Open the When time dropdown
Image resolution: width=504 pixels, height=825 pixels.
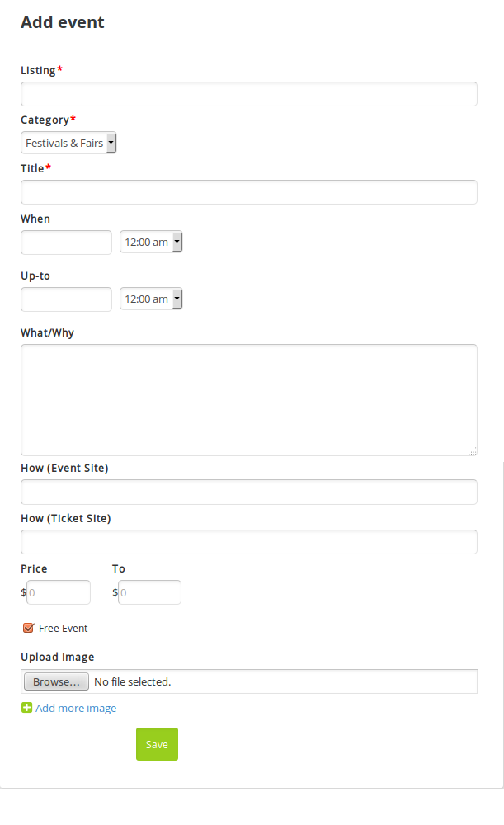pyautogui.click(x=151, y=243)
